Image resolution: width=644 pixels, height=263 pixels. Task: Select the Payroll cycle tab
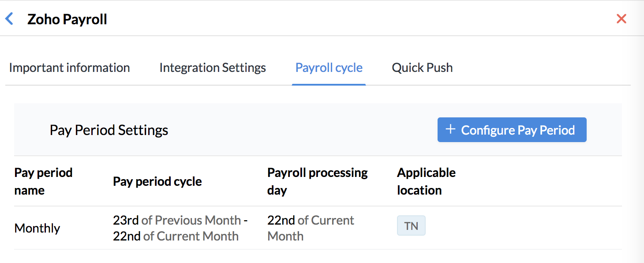(x=329, y=68)
